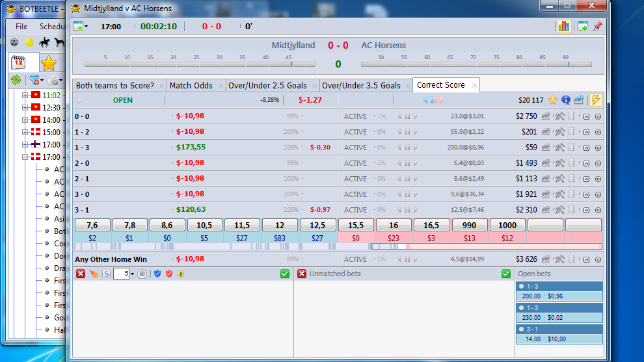Switch to Both teams to Score? tab
Screen dimensions: 644x362
(115, 85)
